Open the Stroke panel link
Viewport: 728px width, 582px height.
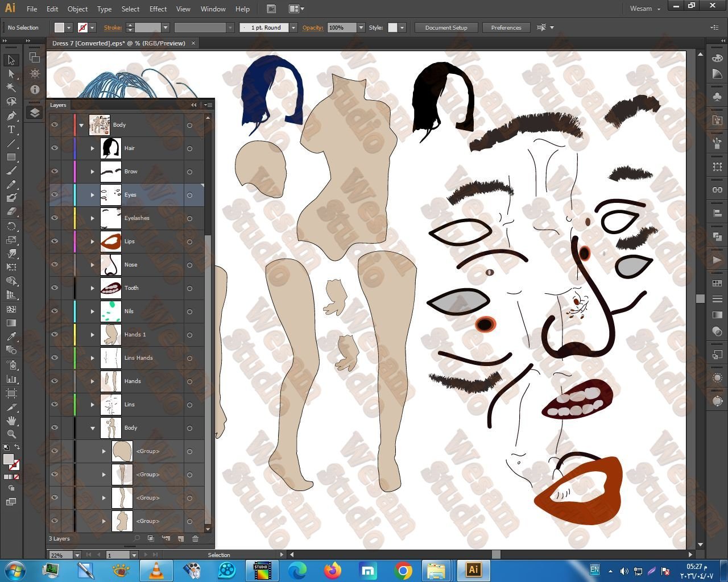click(113, 28)
